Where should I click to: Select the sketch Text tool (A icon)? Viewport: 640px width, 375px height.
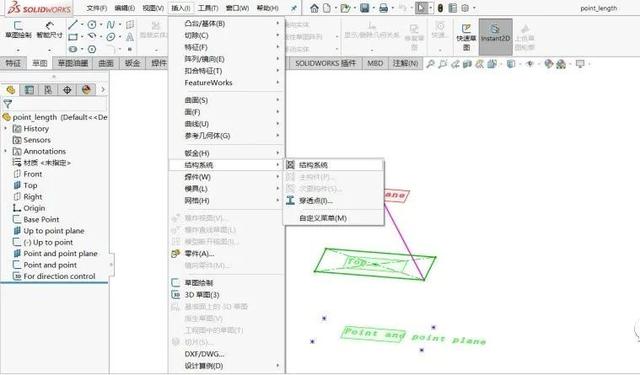click(129, 37)
